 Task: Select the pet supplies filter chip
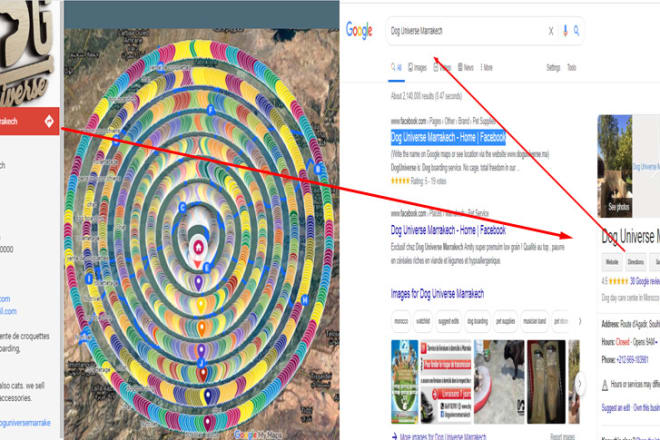(505, 321)
